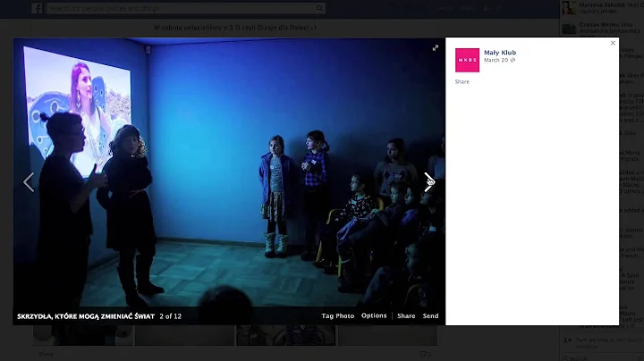This screenshot has height=361, width=644.
Task: Go to the previous photo arrow
Action: coord(29,182)
